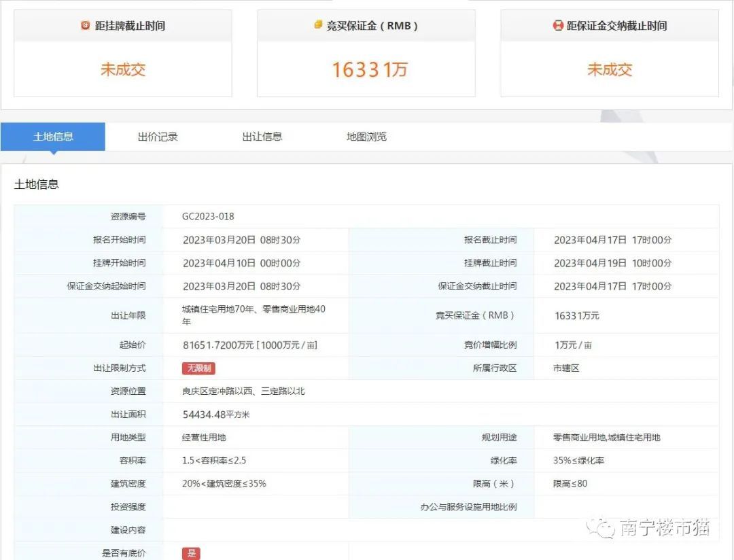Viewport: 734px width, 560px height.
Task: Select the 16331万 deposit amount at top
Action: coord(370,70)
